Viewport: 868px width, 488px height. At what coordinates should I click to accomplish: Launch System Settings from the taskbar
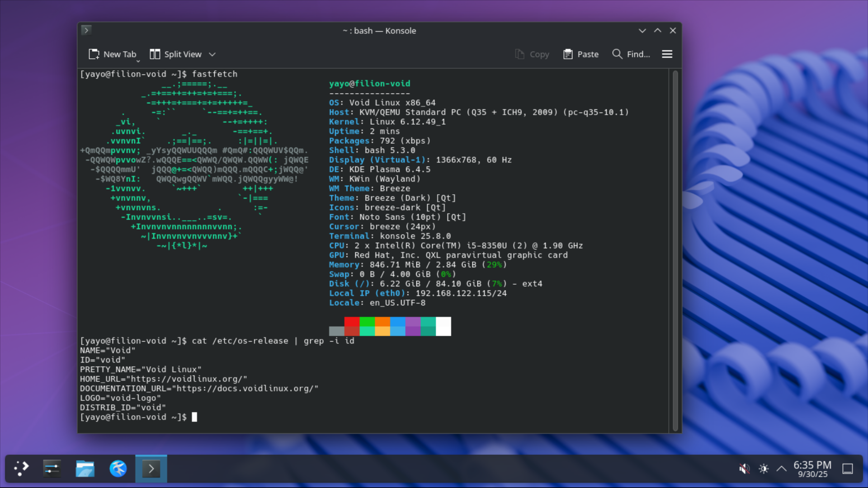(x=52, y=469)
